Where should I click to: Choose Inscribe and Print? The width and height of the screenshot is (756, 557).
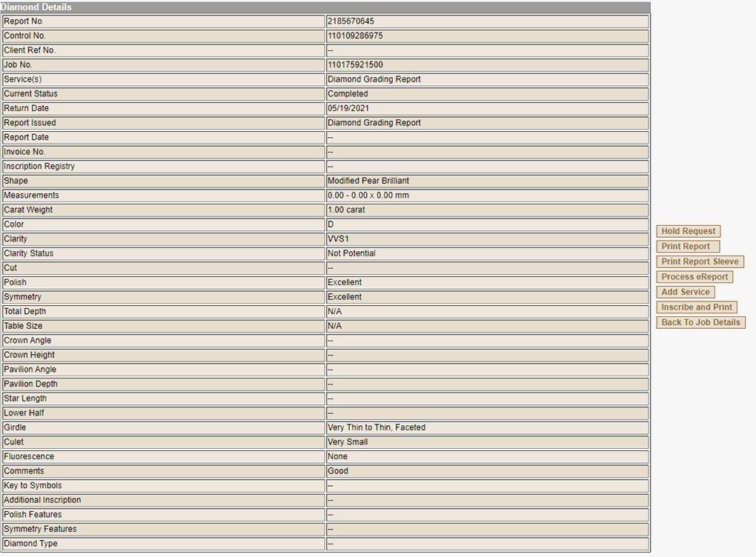[697, 307]
